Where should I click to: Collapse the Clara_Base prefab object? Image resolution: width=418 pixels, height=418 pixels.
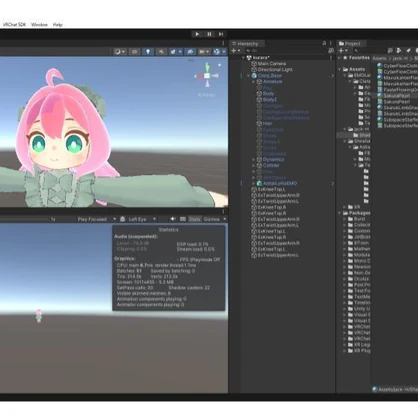coord(248,76)
